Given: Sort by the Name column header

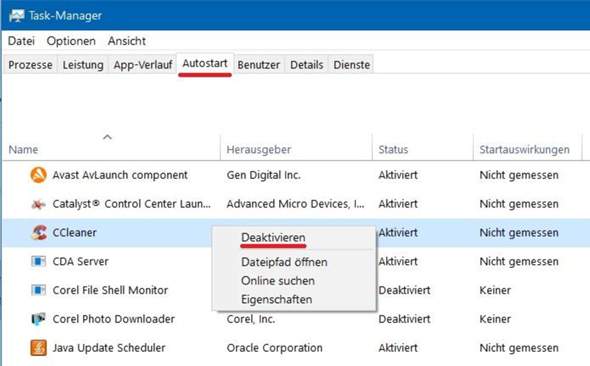Looking at the screenshot, I should tap(23, 149).
